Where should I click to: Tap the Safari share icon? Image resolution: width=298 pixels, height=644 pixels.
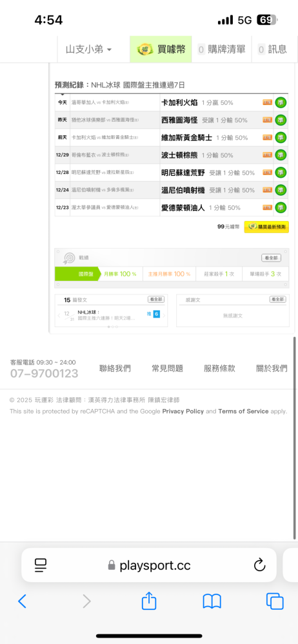[x=149, y=601]
